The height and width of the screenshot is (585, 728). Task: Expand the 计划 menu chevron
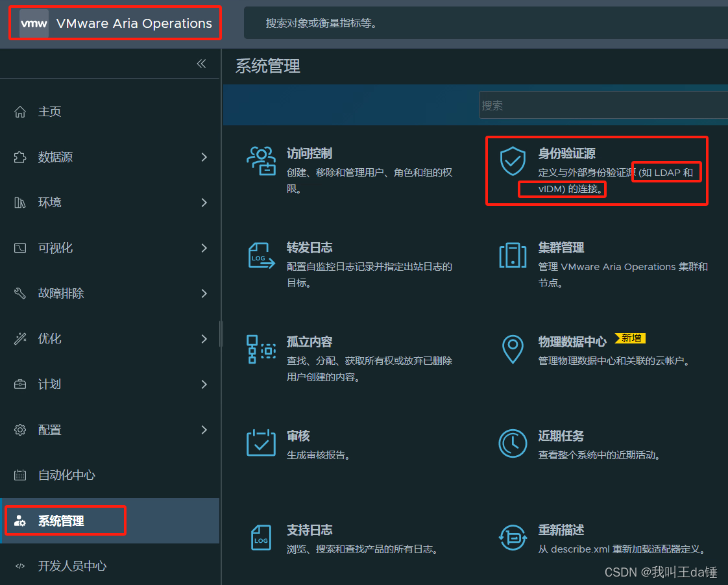(204, 384)
